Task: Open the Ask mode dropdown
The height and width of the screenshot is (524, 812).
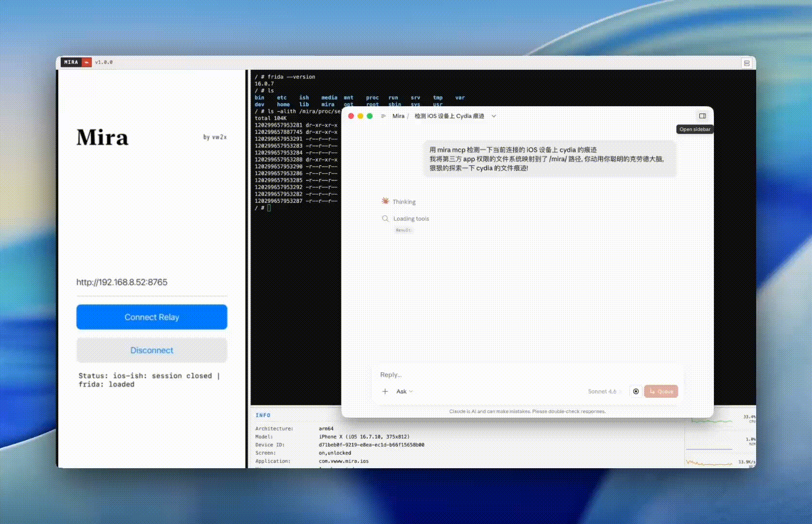Action: pyautogui.click(x=404, y=392)
